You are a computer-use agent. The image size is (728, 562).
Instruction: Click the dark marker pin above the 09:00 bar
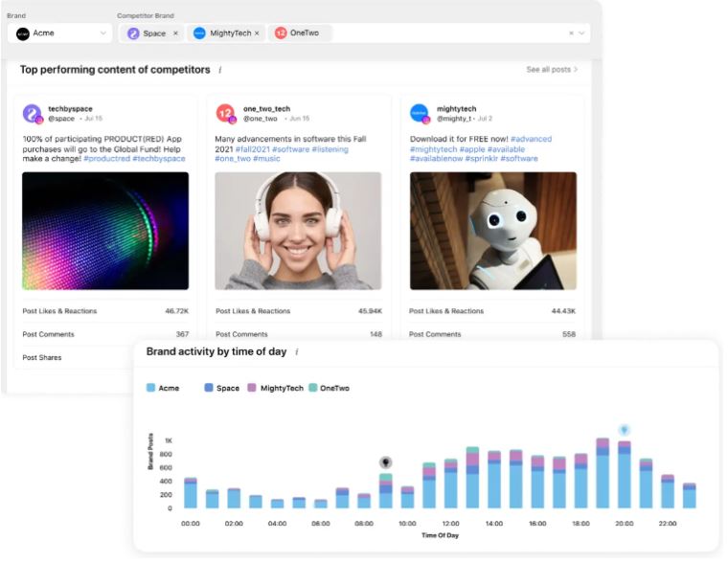[385, 461]
